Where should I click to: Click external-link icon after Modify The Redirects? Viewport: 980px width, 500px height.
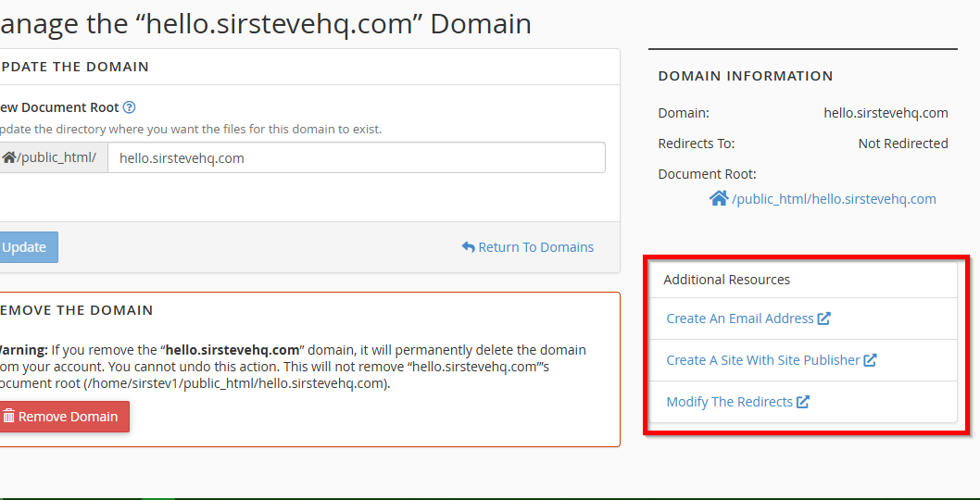[x=802, y=401]
